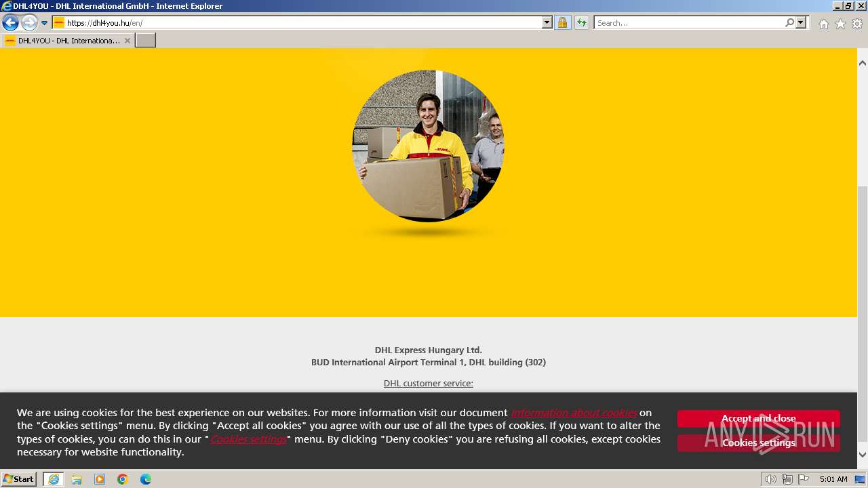The image size is (868, 488).
Task: Click the security lock icon
Action: pyautogui.click(x=562, y=23)
